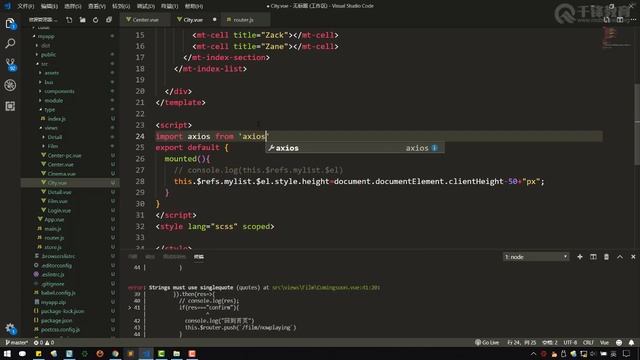This screenshot has width=640, height=360.
Task: Open Windows action center in taskbar
Action: [627, 354]
